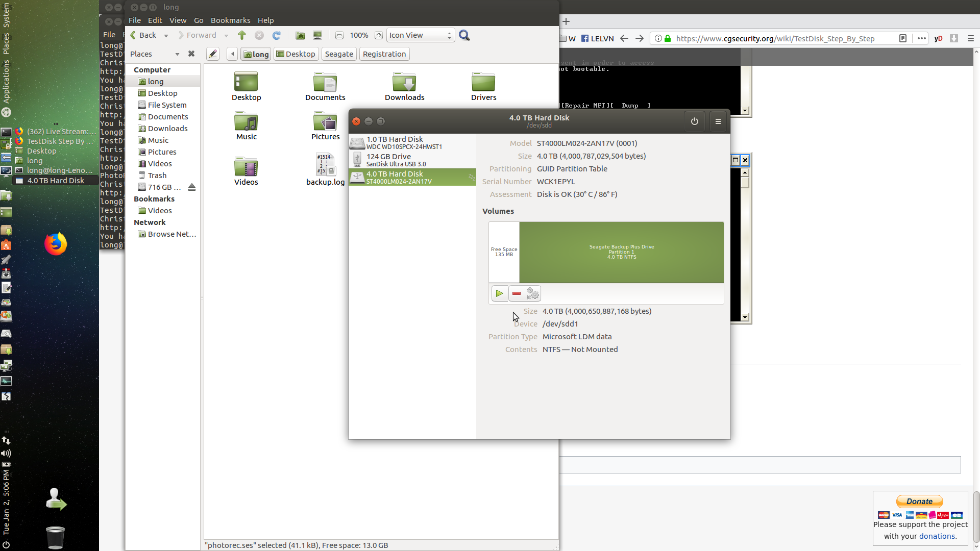Click the power button icon on disk panel

point(695,121)
